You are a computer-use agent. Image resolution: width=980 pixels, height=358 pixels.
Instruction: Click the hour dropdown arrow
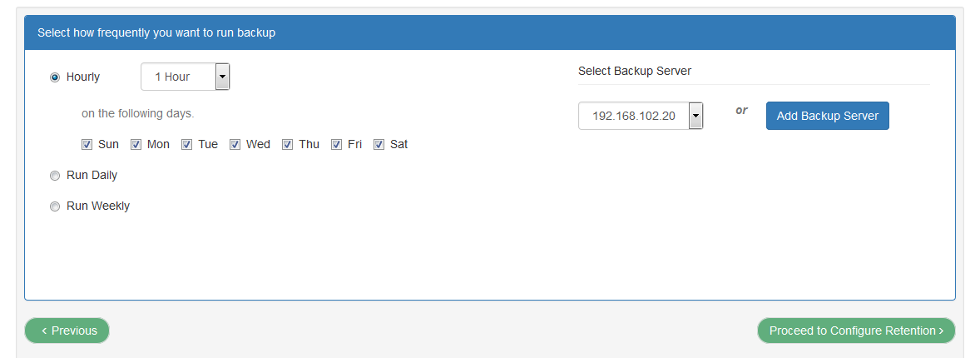pyautogui.click(x=222, y=77)
